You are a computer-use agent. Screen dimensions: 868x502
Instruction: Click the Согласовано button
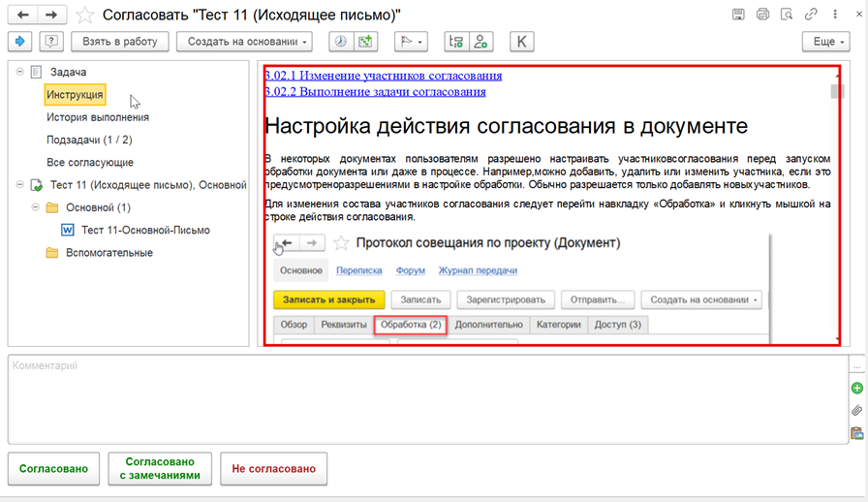point(53,469)
